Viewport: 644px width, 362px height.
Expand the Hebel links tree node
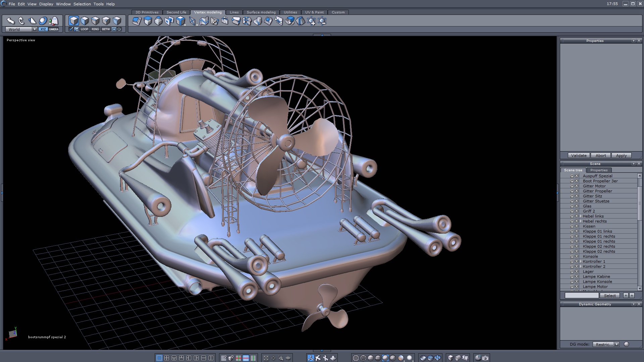click(581, 216)
